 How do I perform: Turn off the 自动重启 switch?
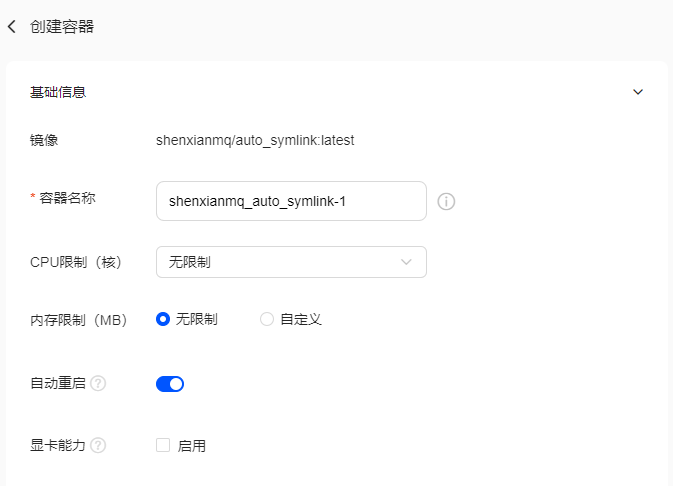click(x=170, y=384)
